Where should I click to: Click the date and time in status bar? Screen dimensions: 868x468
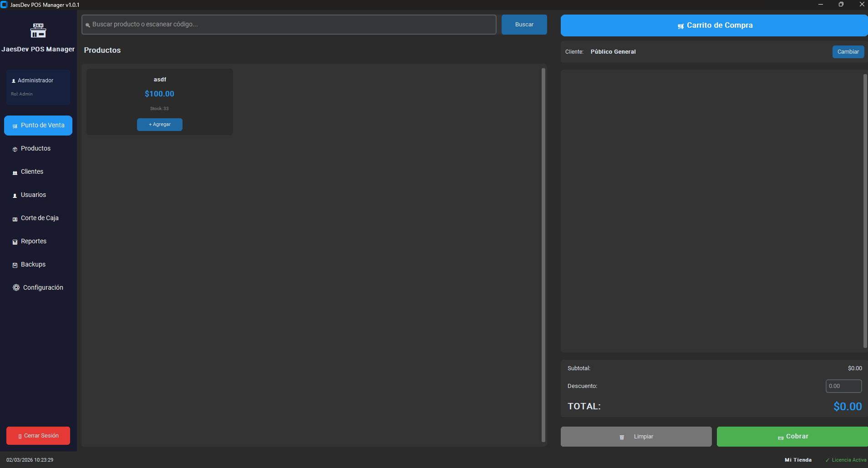point(30,460)
